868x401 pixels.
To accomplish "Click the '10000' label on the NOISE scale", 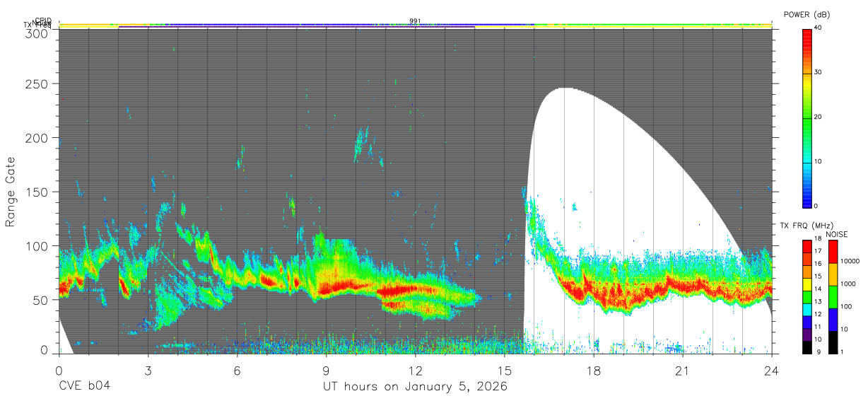I will (x=850, y=261).
